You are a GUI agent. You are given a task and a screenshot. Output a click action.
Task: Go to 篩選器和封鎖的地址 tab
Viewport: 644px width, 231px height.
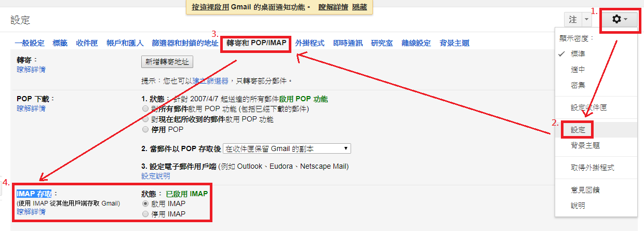tap(185, 43)
